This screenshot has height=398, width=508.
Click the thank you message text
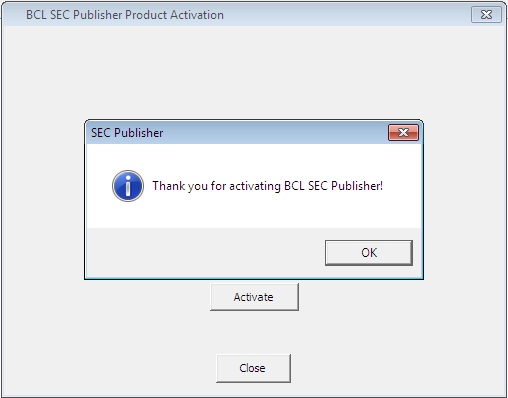(268, 186)
